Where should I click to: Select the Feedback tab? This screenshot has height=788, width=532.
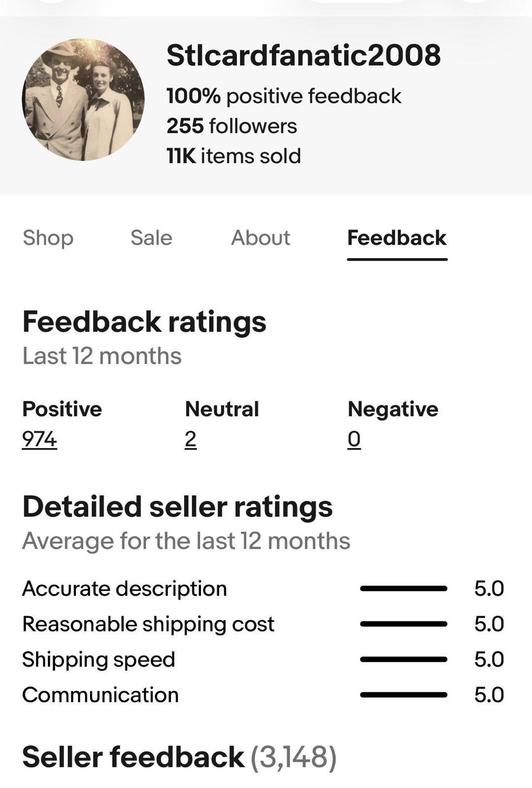[x=397, y=238]
